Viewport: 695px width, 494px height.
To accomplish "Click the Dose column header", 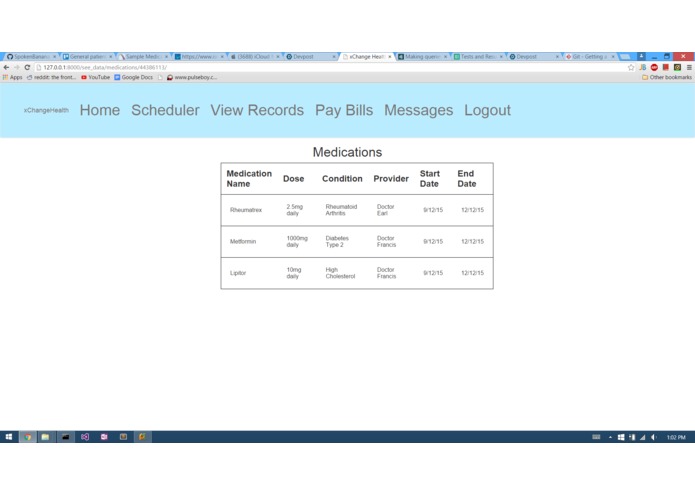I will pyautogui.click(x=293, y=179).
